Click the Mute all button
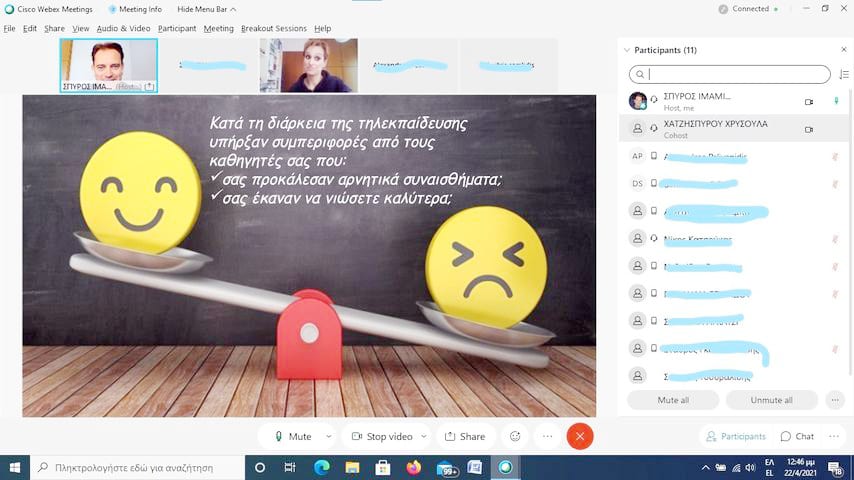This screenshot has width=854, height=480. pos(672,399)
